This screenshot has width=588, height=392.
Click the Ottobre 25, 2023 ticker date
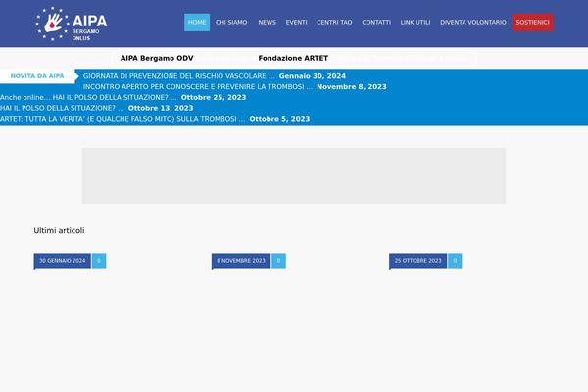click(214, 98)
